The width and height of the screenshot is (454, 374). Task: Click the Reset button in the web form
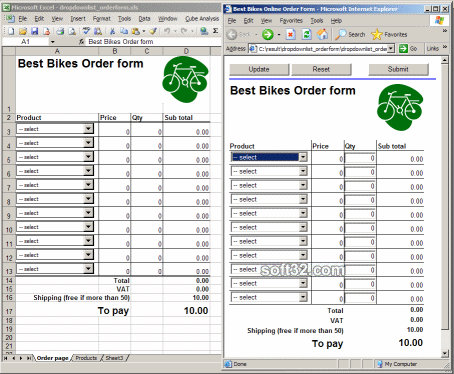click(x=321, y=69)
